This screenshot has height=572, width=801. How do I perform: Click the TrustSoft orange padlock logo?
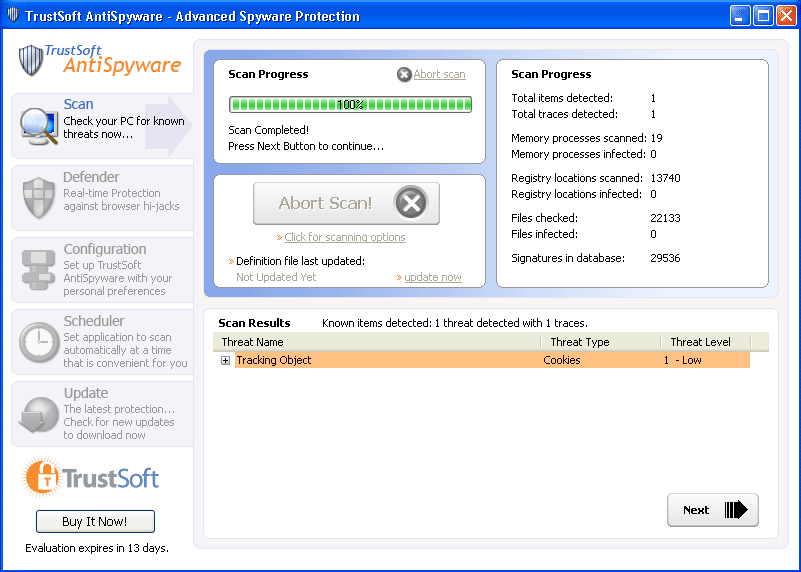[42, 477]
